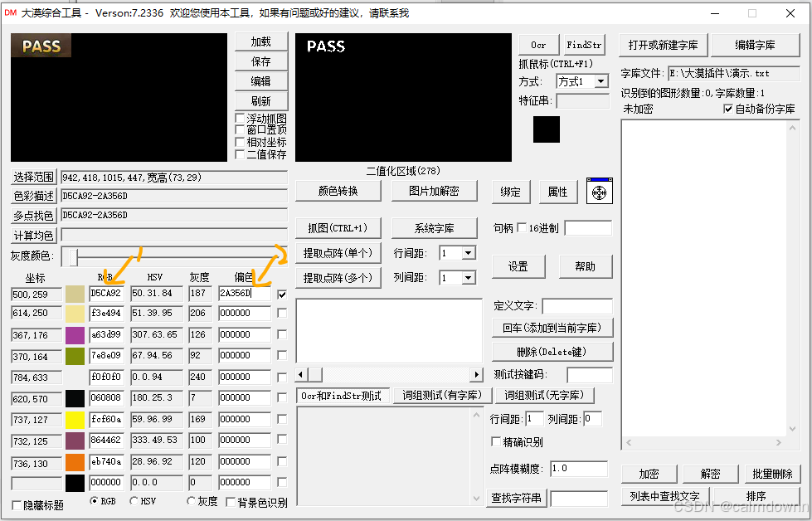
Task: Open 设置 button
Action: coord(518,266)
